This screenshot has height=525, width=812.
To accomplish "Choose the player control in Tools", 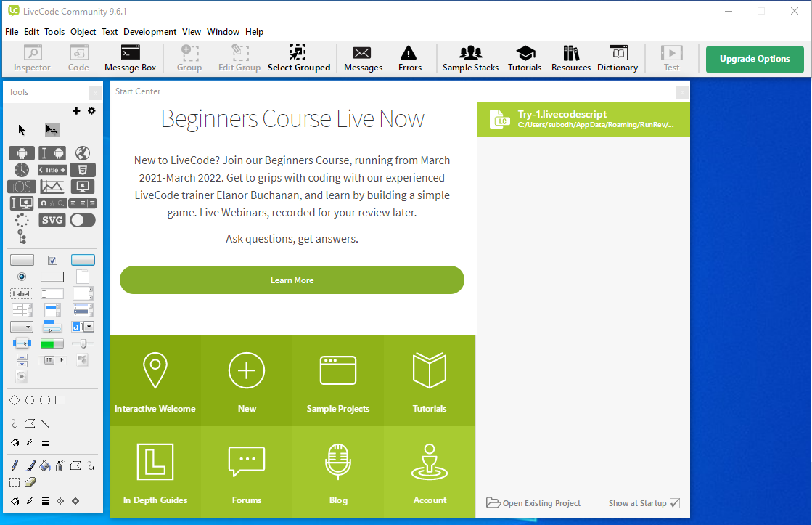I will click(22, 377).
